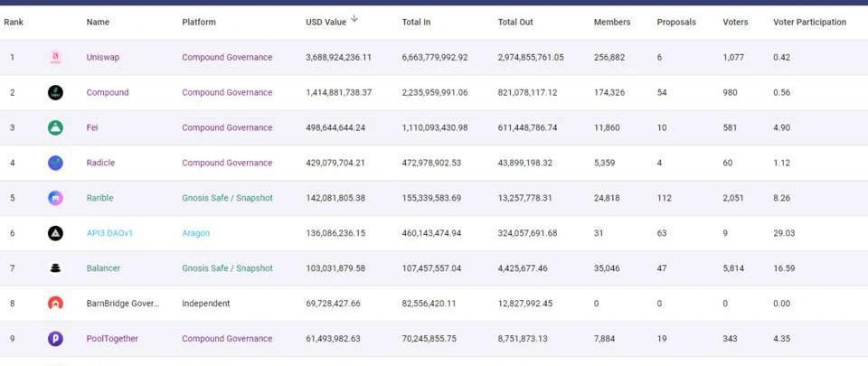Select Total In value 155,339,583.69
Screen dimensions: 868x366
pos(431,198)
